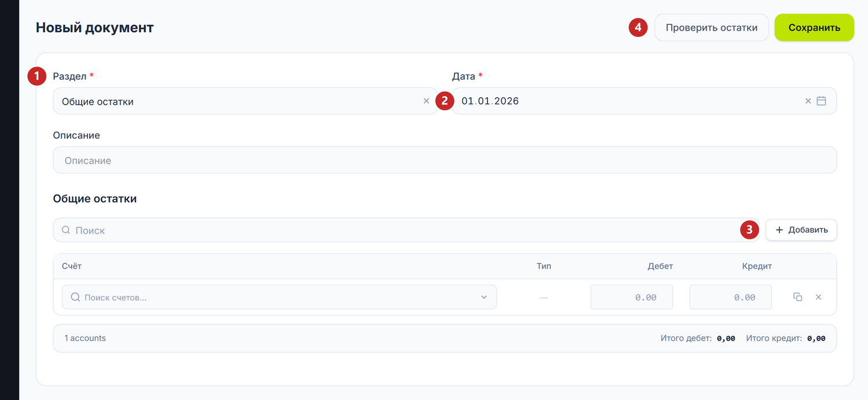This screenshot has height=400, width=868.
Task: Click the Общие остатки section heading
Action: (95, 199)
